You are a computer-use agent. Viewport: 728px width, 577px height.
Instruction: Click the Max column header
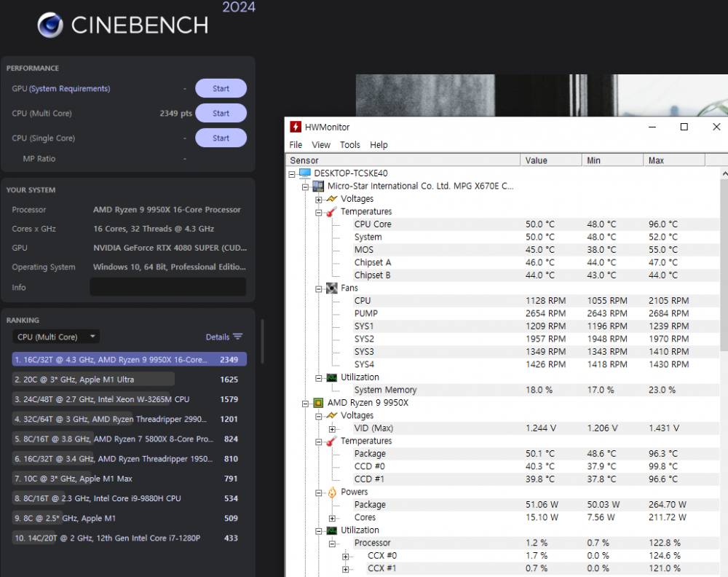click(674, 160)
